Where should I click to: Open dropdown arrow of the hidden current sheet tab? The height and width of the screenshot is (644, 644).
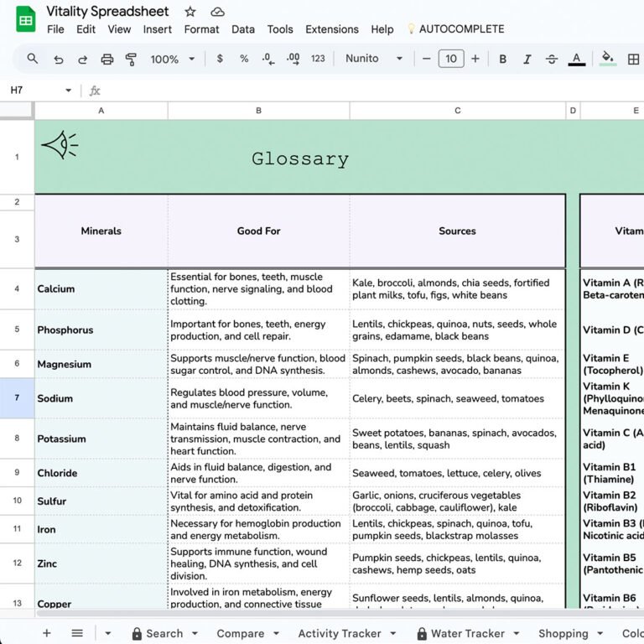point(107,633)
